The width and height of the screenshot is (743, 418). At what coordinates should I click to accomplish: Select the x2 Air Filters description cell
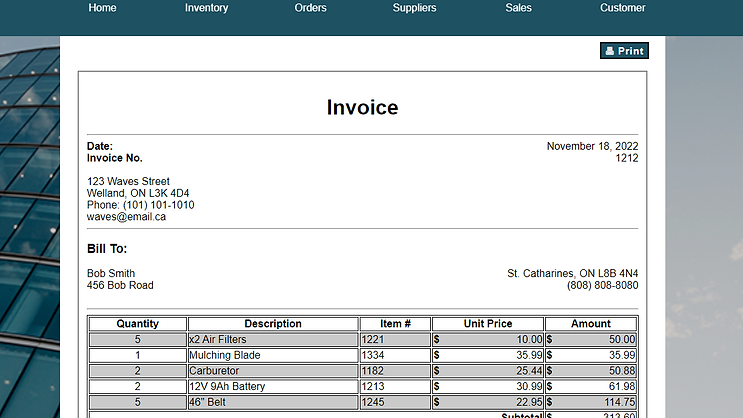coord(273,339)
